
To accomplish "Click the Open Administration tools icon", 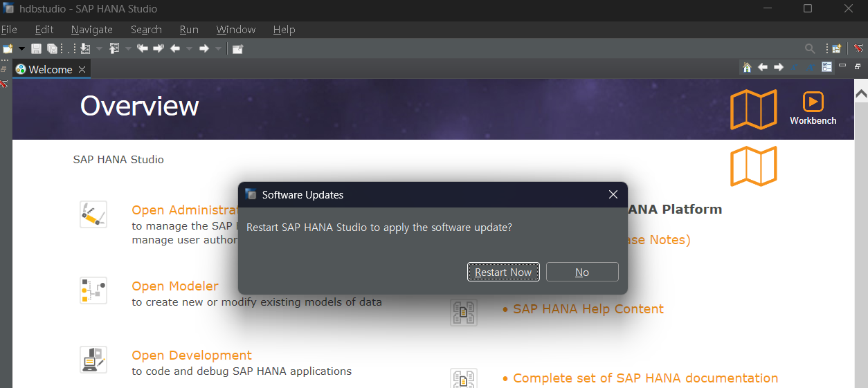I will [x=93, y=214].
